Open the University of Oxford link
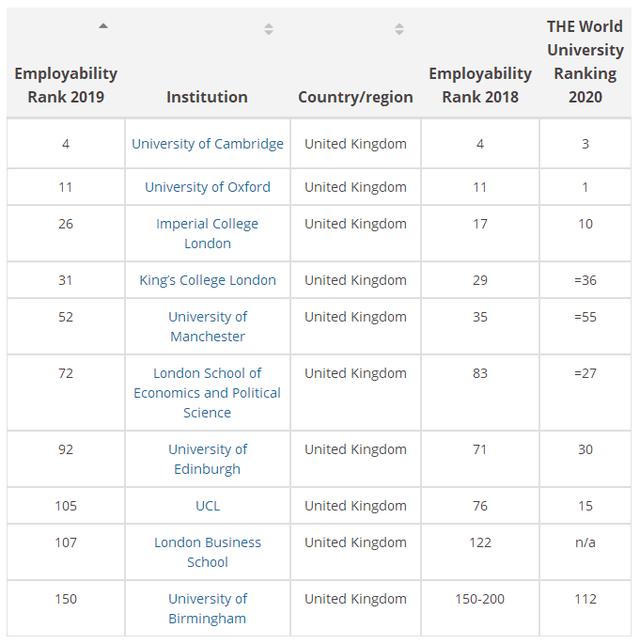This screenshot has height=644, width=640. tap(208, 187)
